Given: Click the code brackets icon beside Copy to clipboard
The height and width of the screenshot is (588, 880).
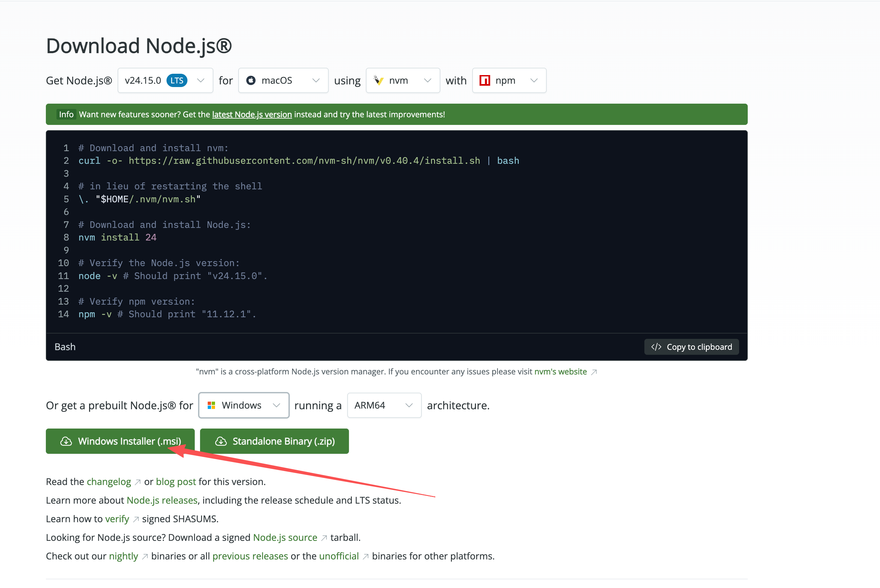Looking at the screenshot, I should click(x=656, y=347).
